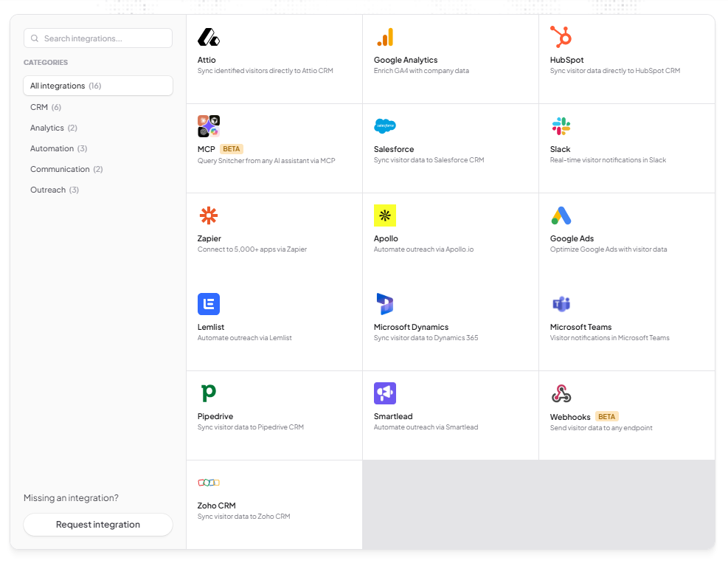Open the Slack integration icon

point(561,126)
